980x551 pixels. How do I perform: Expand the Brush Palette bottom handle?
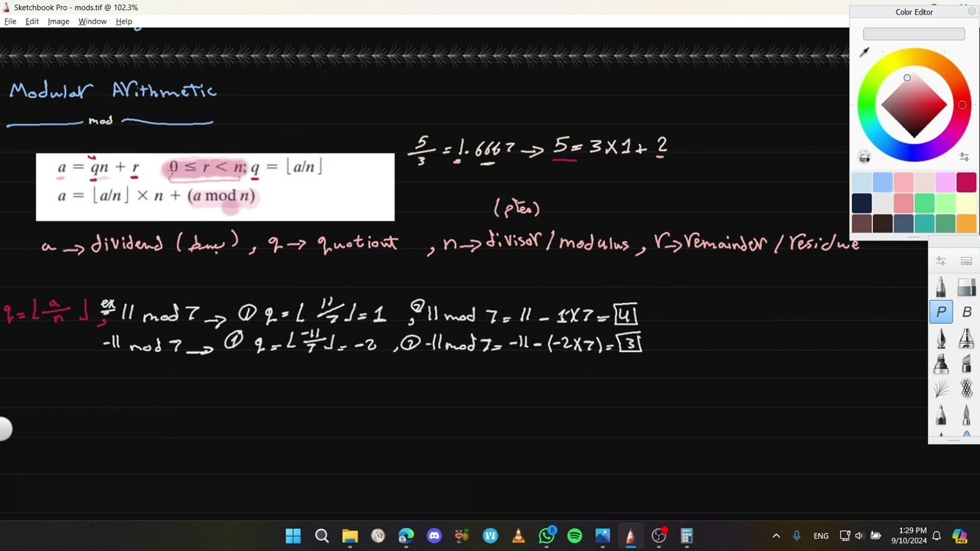tap(953, 440)
